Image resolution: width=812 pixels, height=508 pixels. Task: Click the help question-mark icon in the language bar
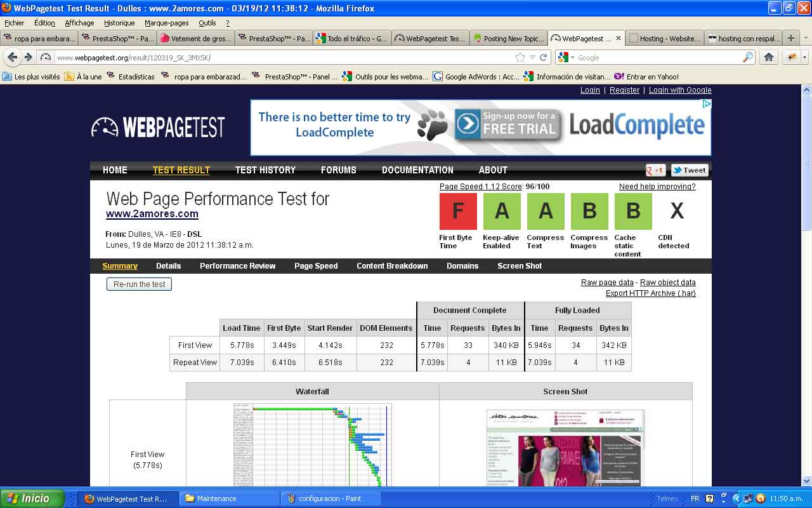pyautogui.click(x=709, y=498)
